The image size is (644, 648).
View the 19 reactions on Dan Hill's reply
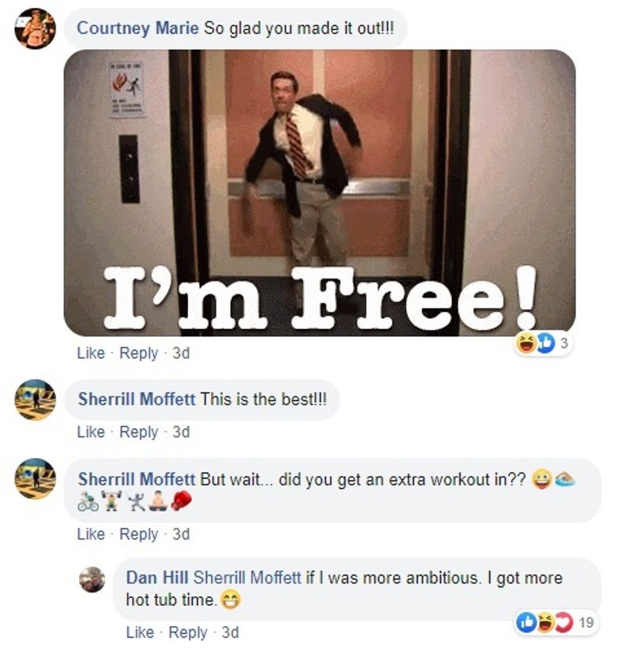[x=555, y=622]
